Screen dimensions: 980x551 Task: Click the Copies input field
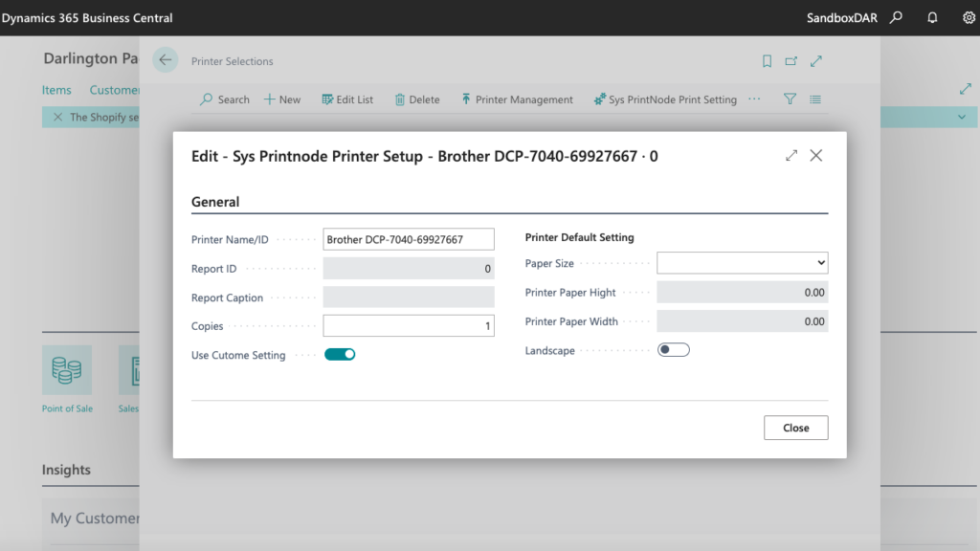point(409,325)
